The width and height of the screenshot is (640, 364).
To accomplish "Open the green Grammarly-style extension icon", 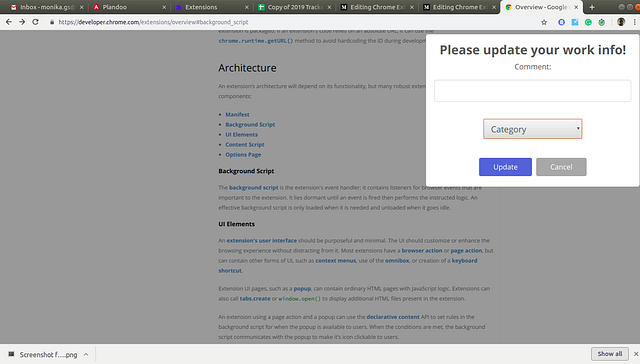I will pyautogui.click(x=588, y=22).
